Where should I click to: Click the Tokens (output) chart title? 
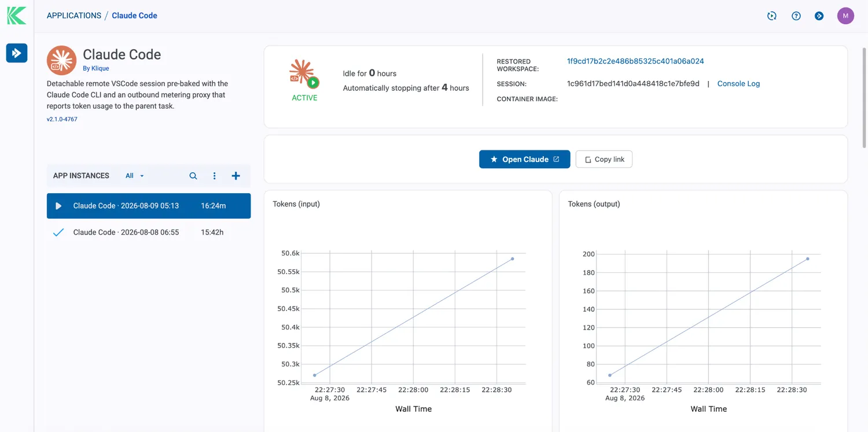(x=594, y=204)
